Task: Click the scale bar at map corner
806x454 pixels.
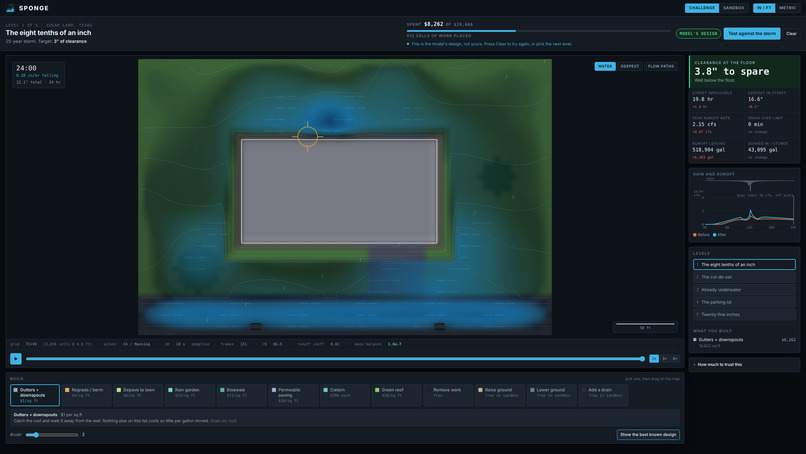Action: point(645,326)
